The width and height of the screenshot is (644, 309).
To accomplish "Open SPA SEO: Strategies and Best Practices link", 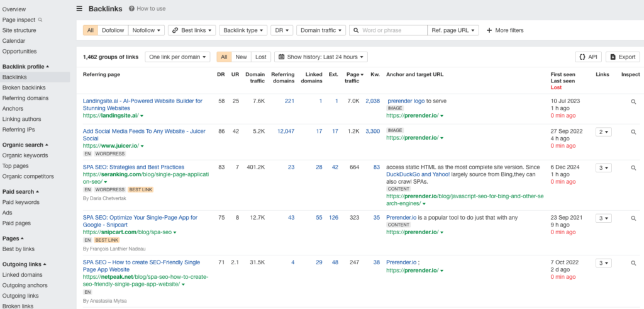I will pos(133,167).
